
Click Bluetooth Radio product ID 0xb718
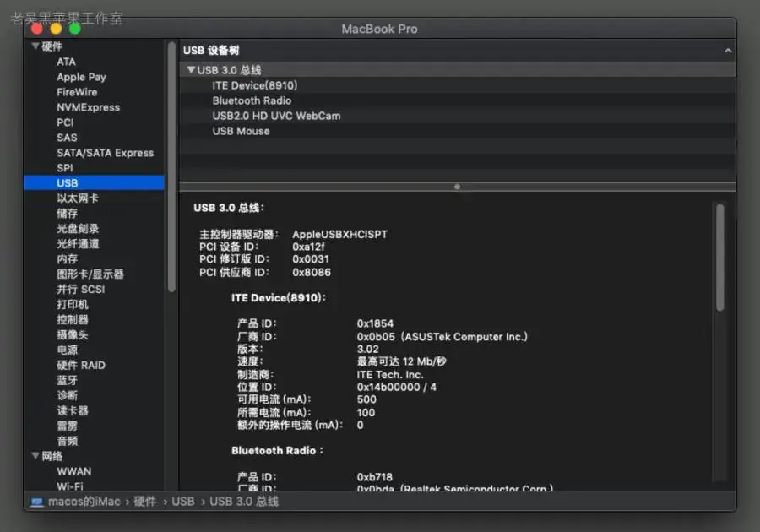click(375, 477)
